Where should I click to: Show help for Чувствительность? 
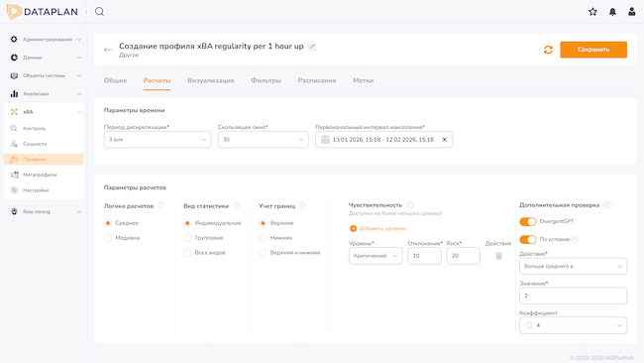[x=410, y=204]
